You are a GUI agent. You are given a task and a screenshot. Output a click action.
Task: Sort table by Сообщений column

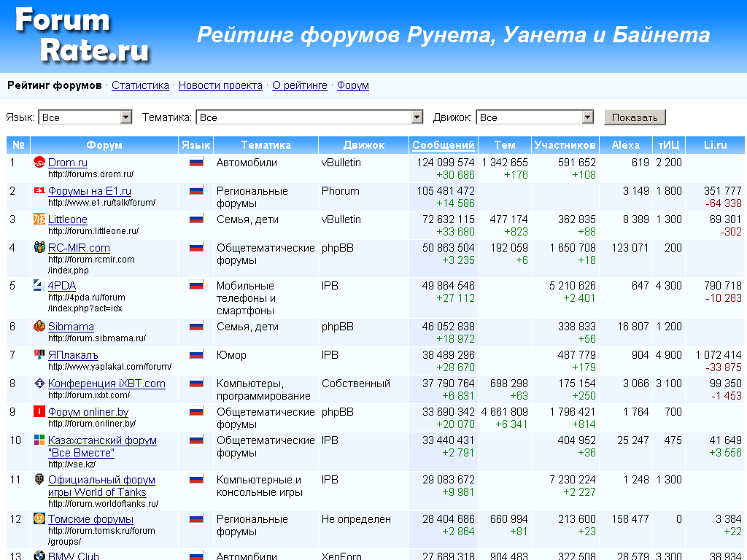(443, 145)
